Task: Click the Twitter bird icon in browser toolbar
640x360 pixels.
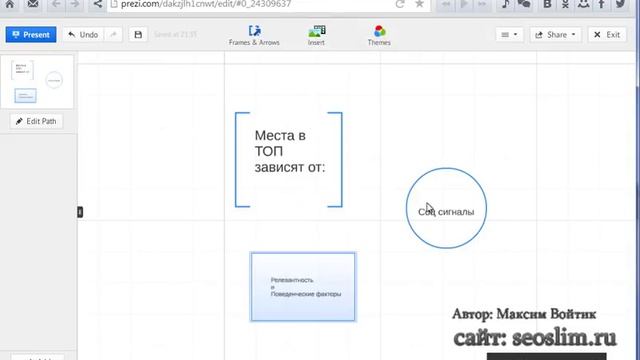Action: [620, 4]
